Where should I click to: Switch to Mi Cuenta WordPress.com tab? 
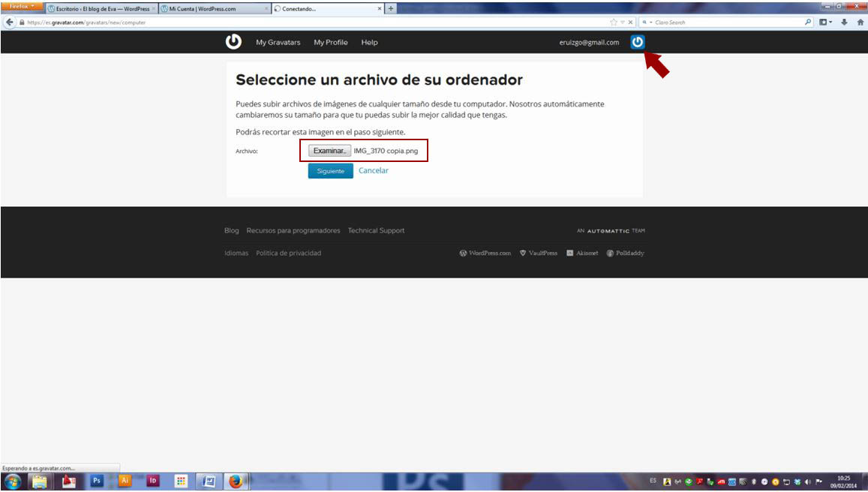point(214,9)
